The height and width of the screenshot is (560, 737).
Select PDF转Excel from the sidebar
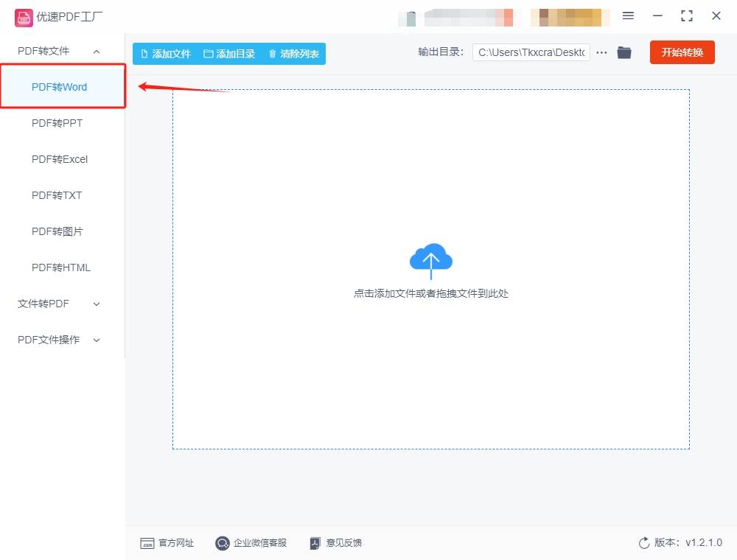59,159
